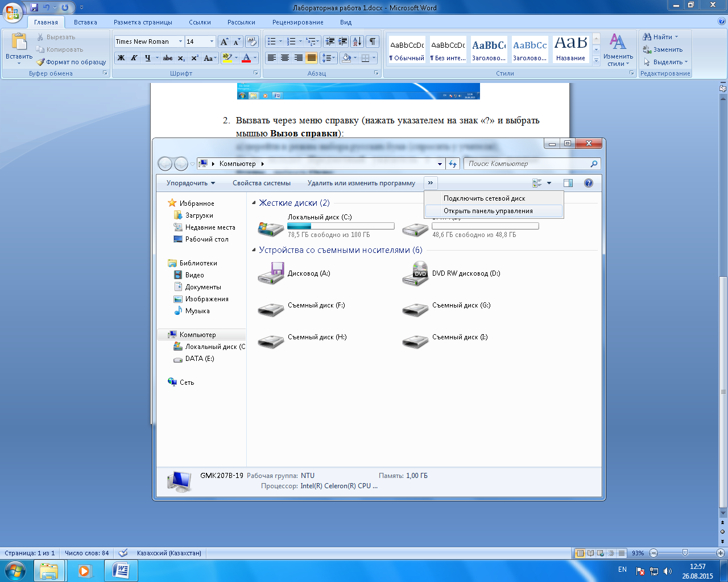Open the font size dropdown showing 14
Screen dimensions: 728x582
click(212, 41)
